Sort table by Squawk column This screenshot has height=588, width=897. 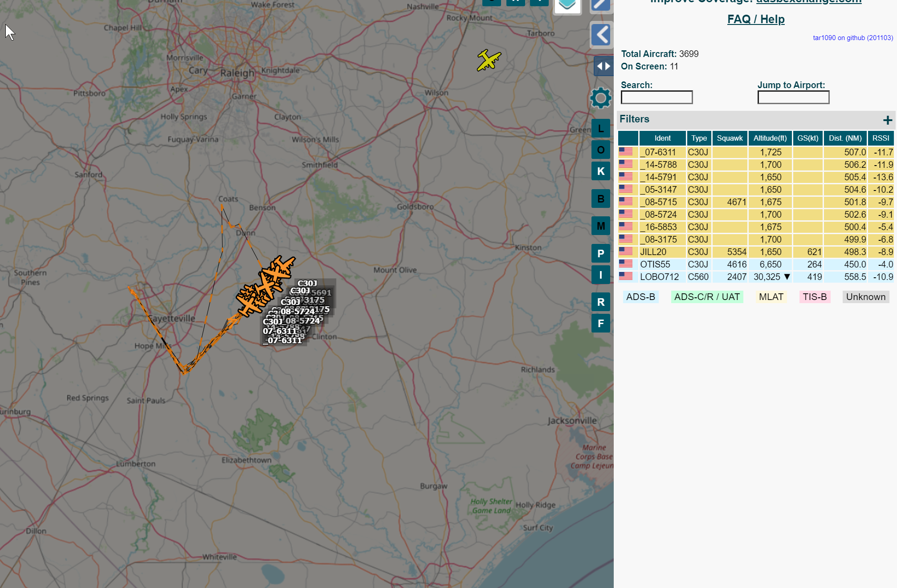(x=730, y=138)
